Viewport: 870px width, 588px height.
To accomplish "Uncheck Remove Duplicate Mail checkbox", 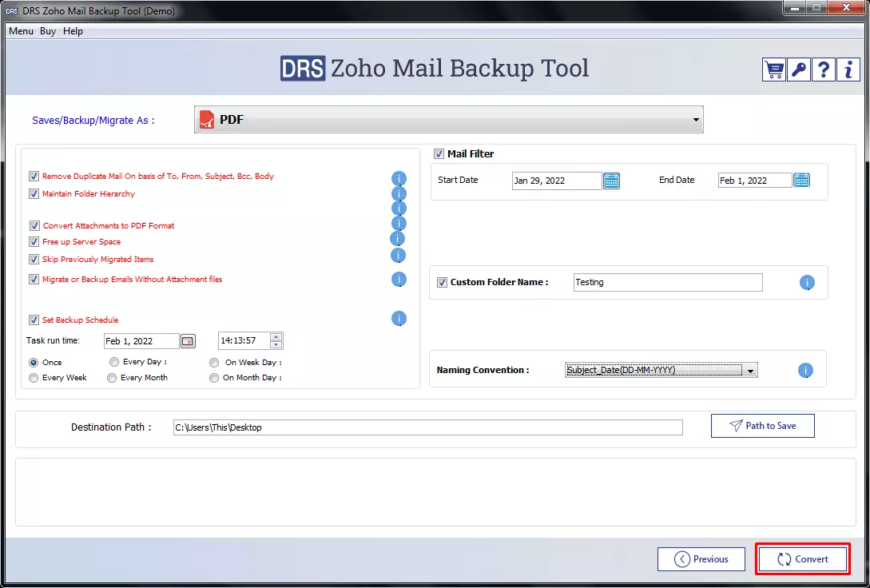I will [x=34, y=177].
